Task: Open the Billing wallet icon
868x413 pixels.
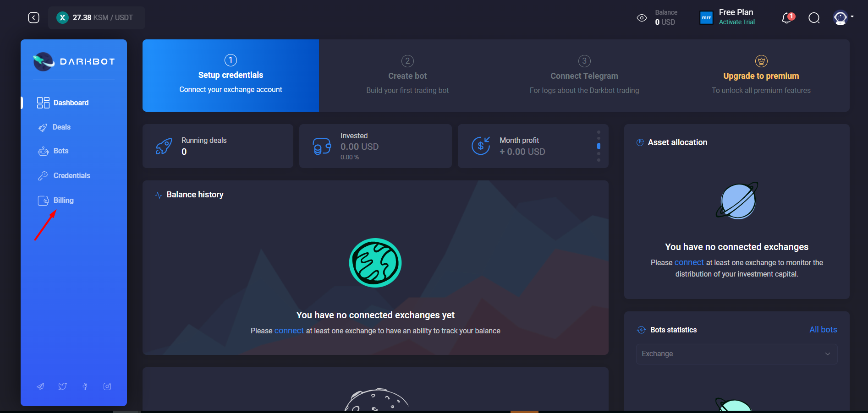Action: pos(43,200)
